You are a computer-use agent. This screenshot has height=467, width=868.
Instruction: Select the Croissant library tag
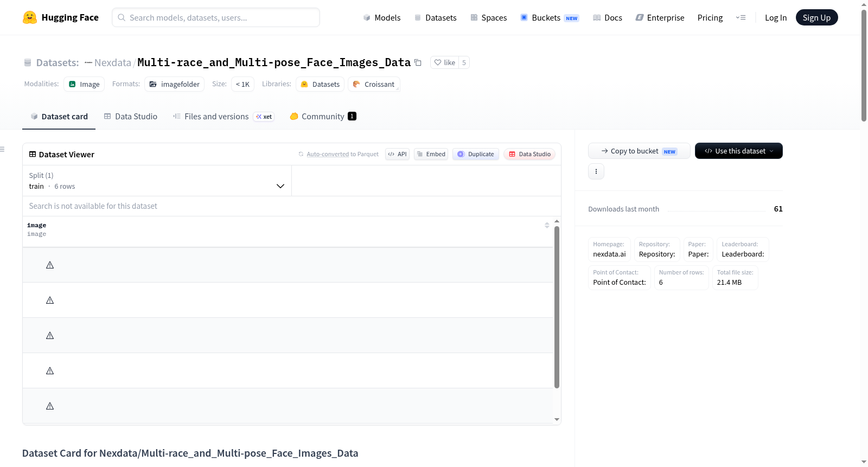374,84
